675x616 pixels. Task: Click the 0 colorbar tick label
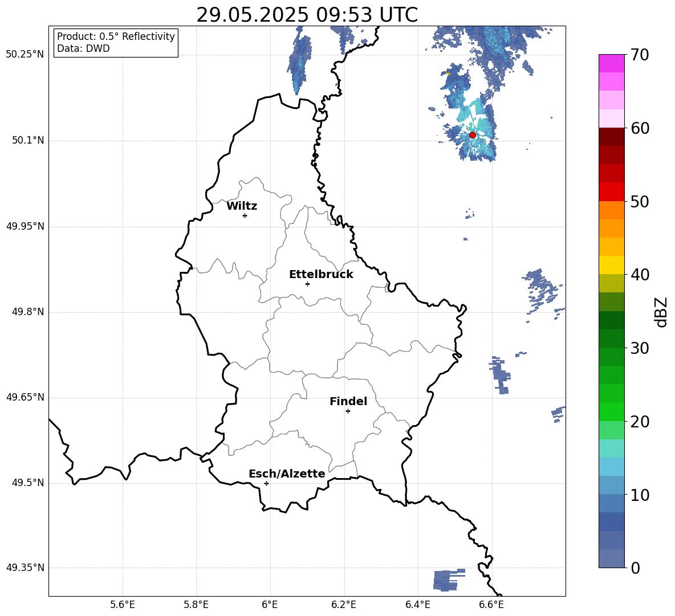[x=636, y=568]
